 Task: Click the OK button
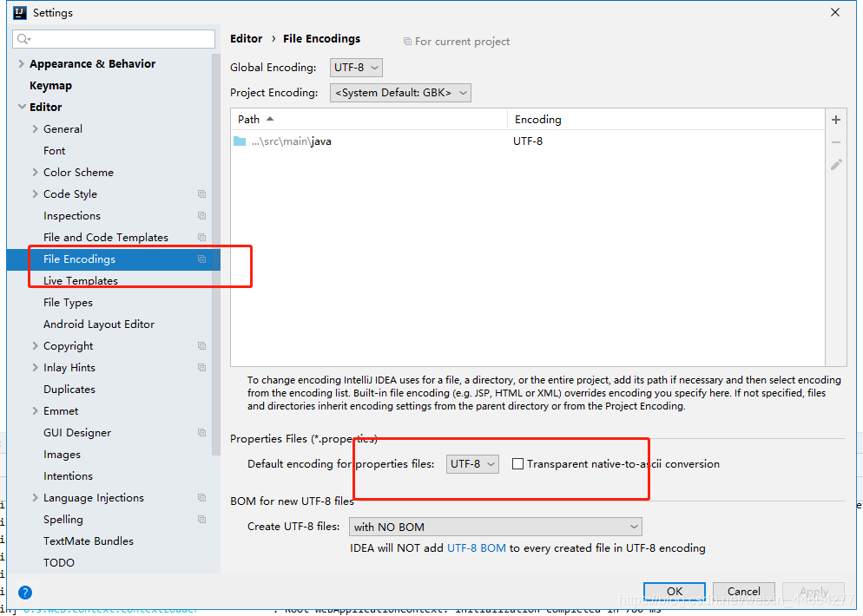point(675,591)
